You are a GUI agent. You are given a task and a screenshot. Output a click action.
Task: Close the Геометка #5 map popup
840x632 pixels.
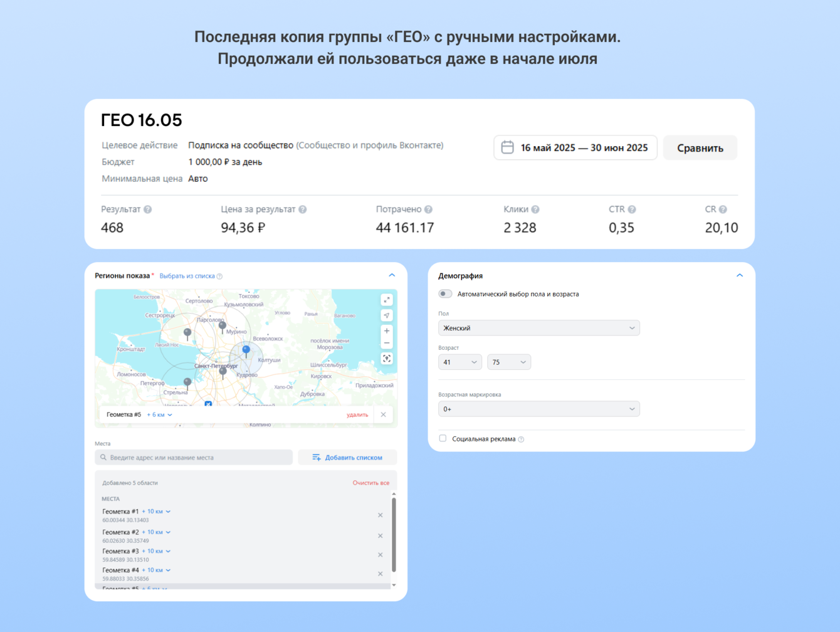(383, 414)
